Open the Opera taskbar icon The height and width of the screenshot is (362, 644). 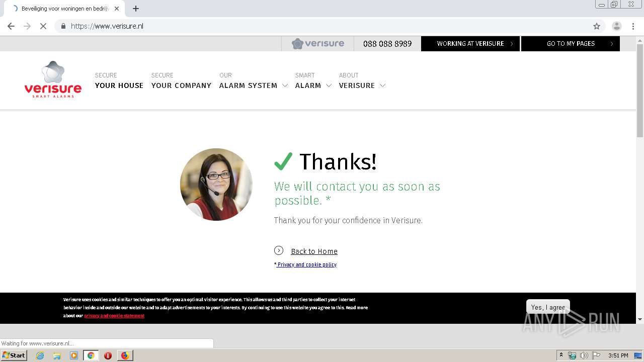108,355
